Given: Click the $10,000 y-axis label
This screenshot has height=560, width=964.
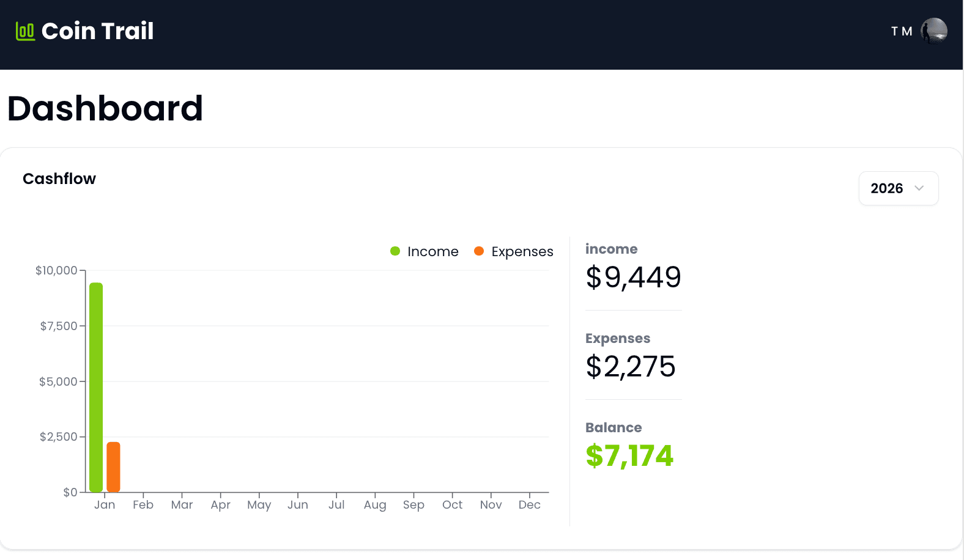Looking at the screenshot, I should 56,270.
